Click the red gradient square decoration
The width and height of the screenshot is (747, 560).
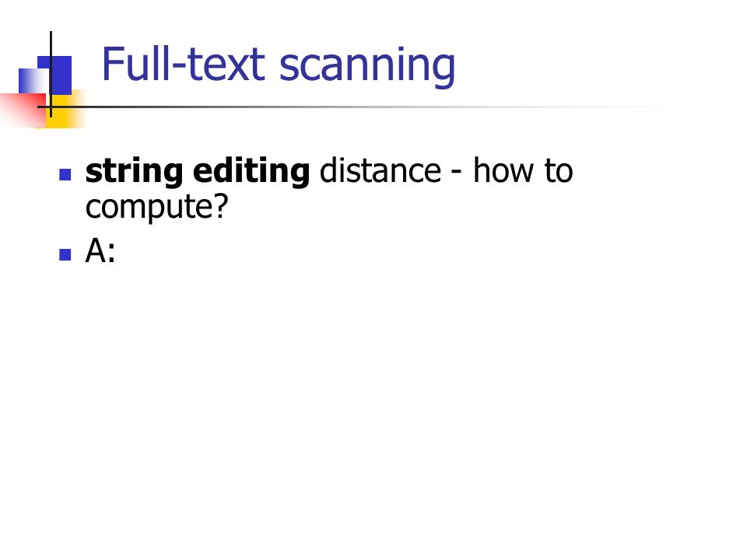pos(23,110)
